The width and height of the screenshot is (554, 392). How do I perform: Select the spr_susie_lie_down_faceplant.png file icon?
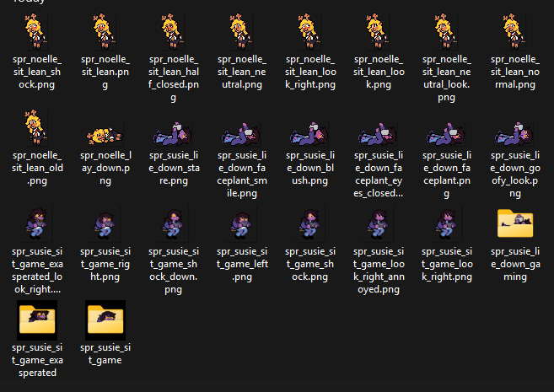[x=447, y=134]
